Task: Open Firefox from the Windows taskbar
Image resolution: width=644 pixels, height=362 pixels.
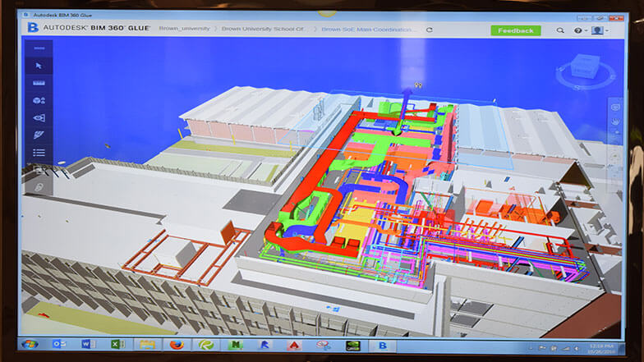Action: coord(172,345)
